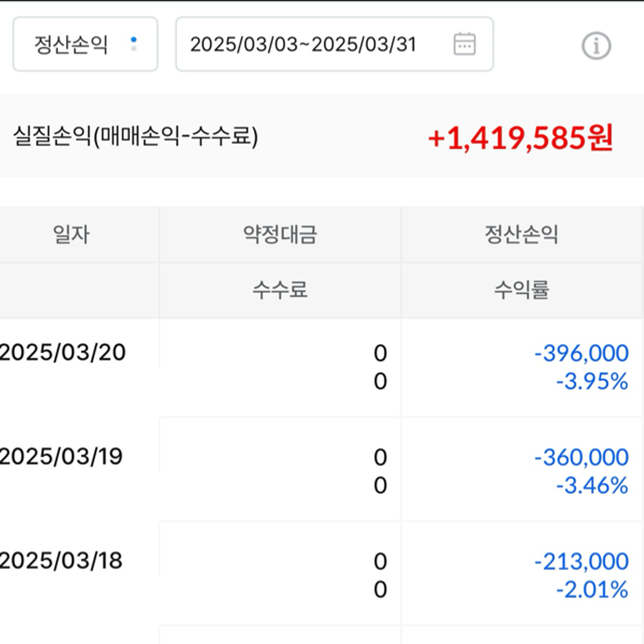Open the 2025/03/18 row

tap(62, 560)
